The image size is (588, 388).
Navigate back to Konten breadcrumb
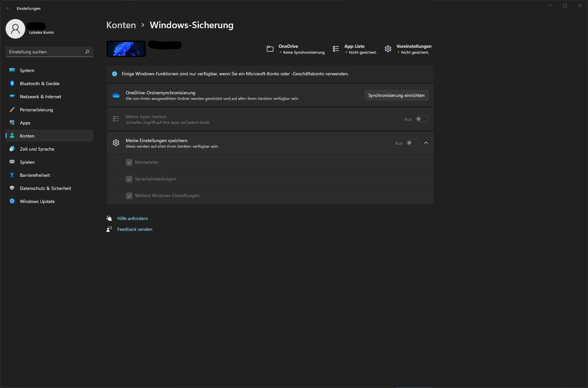click(x=121, y=25)
